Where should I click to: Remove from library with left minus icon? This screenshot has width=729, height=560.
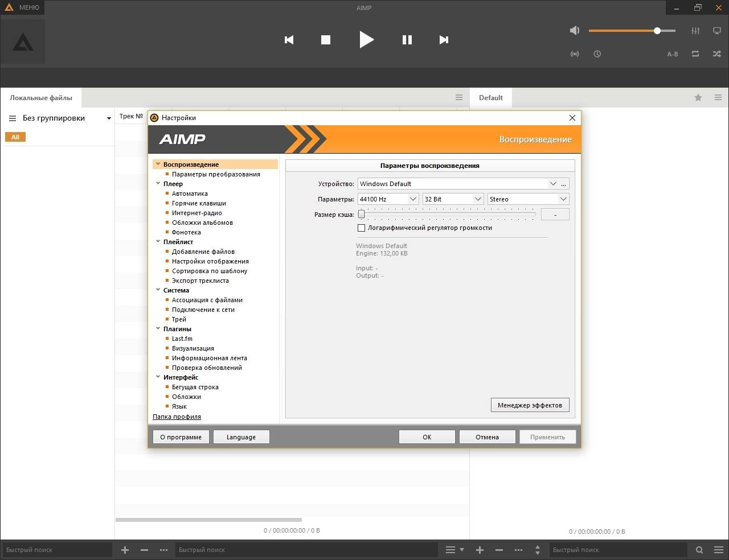point(145,550)
